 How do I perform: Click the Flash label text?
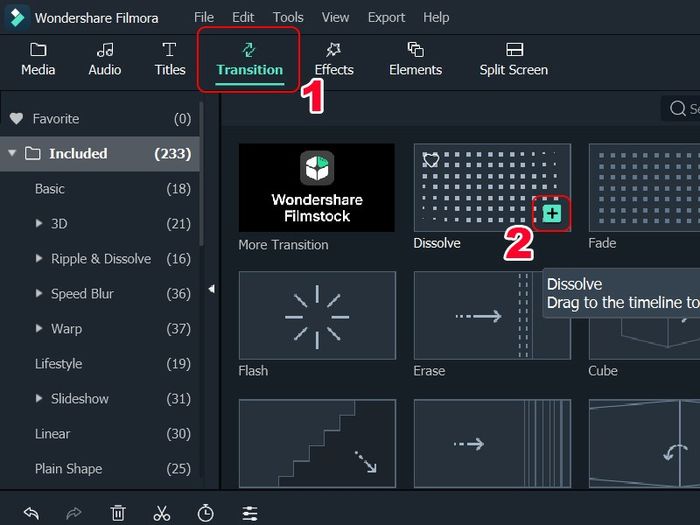[x=253, y=371]
